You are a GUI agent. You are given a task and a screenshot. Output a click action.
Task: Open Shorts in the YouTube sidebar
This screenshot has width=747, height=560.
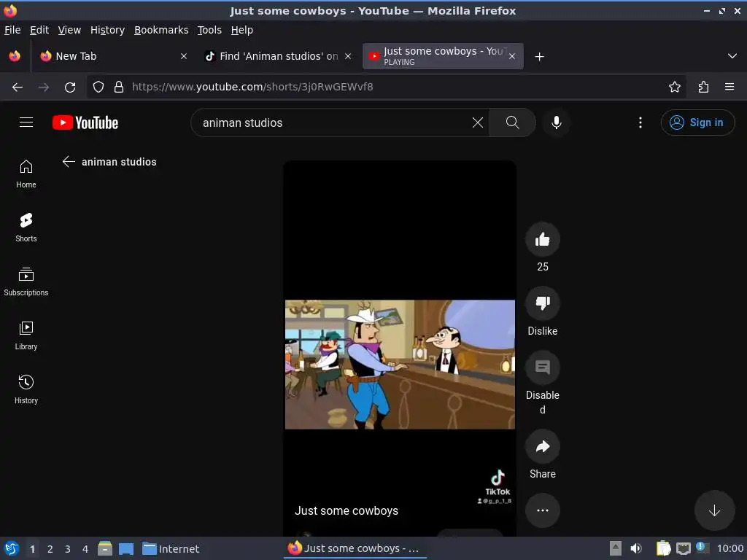pos(26,227)
